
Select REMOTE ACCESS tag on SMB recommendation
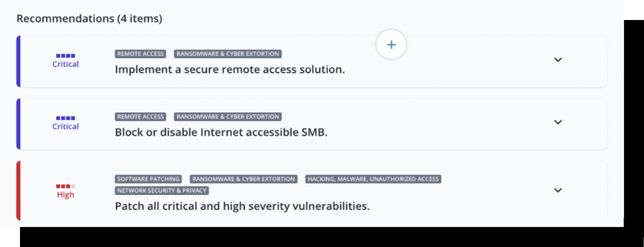140,116
